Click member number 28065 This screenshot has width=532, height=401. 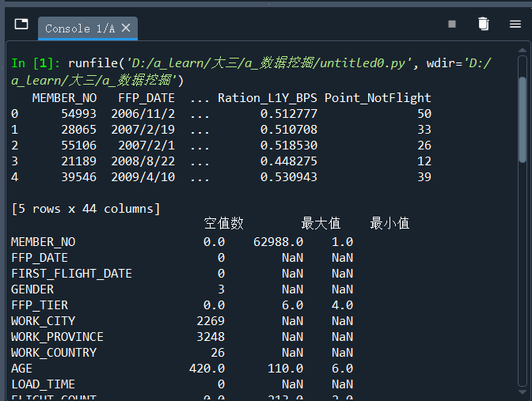click(78, 130)
